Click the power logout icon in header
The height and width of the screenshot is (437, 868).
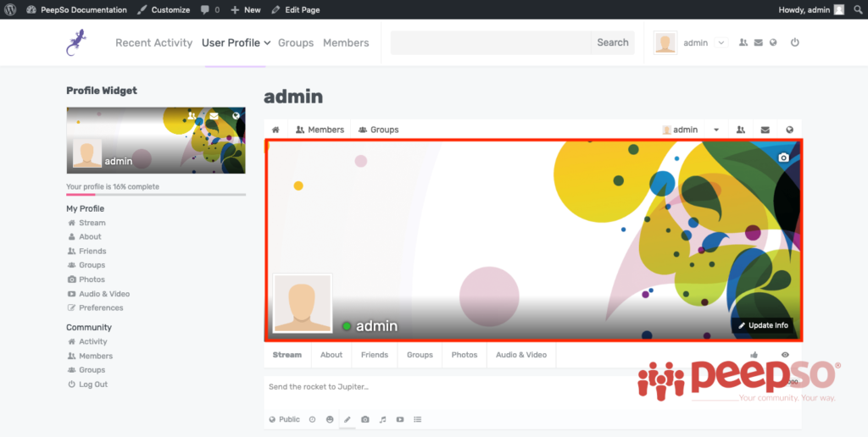pos(794,42)
